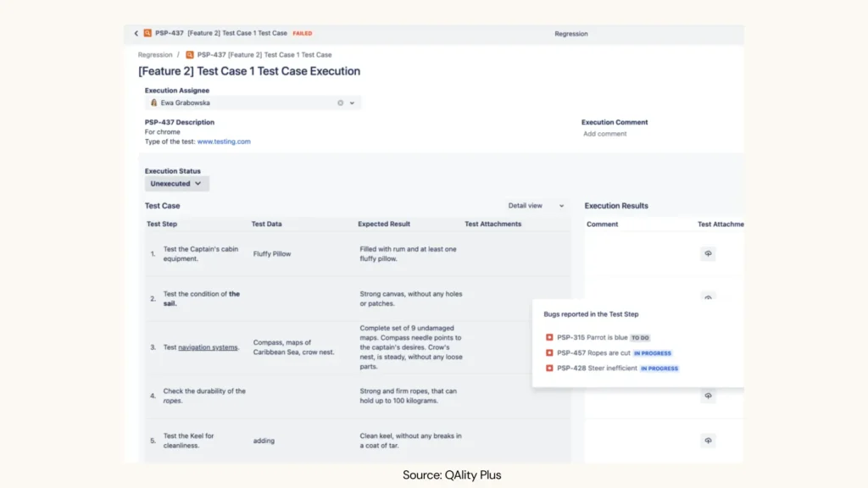Image resolution: width=868 pixels, height=488 pixels.
Task: Open the Unexecuted execution status dropdown
Action: click(x=176, y=183)
